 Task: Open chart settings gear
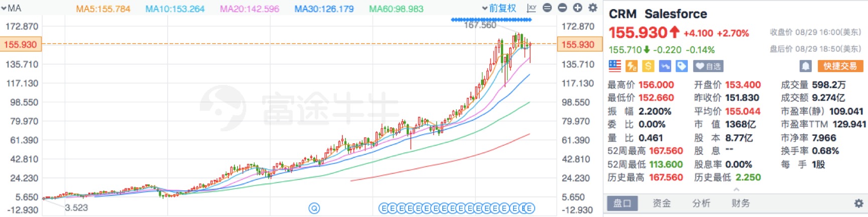coord(593,8)
